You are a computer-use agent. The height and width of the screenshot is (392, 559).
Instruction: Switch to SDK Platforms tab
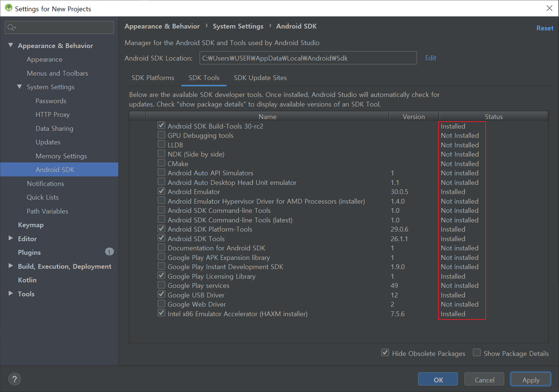[153, 78]
